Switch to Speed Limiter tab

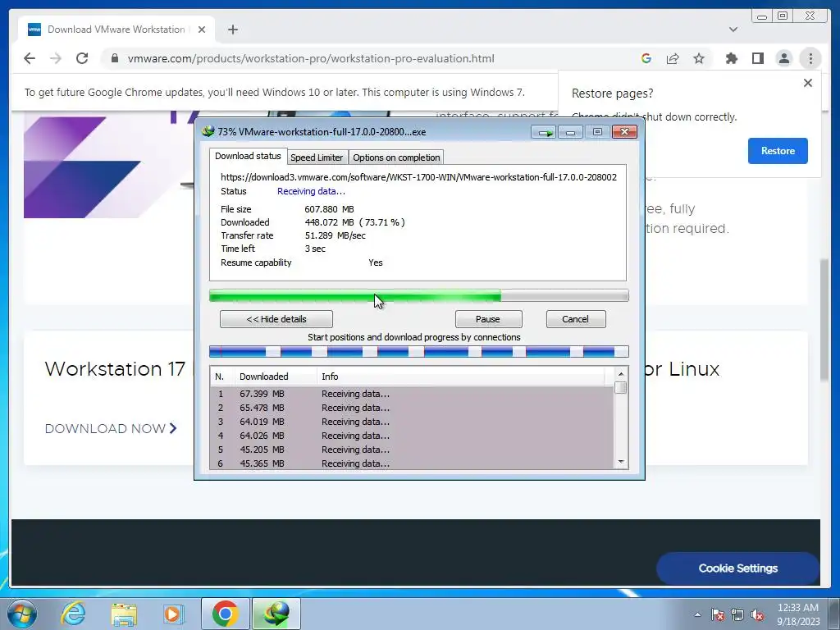tap(317, 157)
